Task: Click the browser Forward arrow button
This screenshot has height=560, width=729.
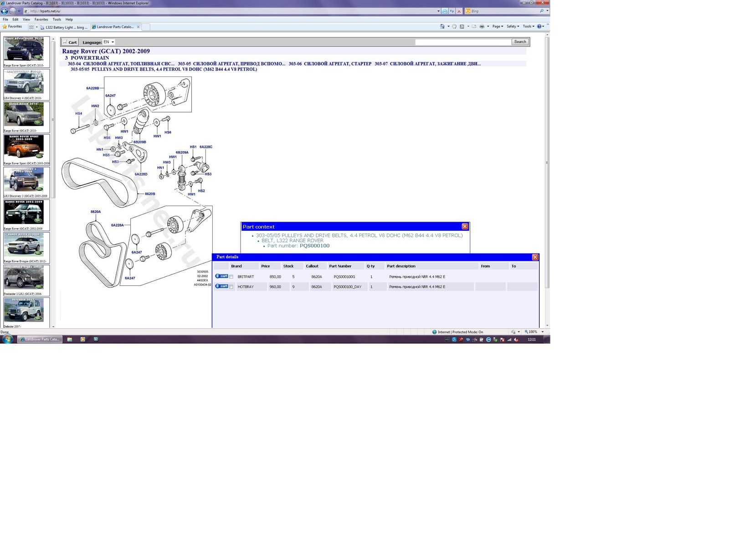Action: pos(12,11)
